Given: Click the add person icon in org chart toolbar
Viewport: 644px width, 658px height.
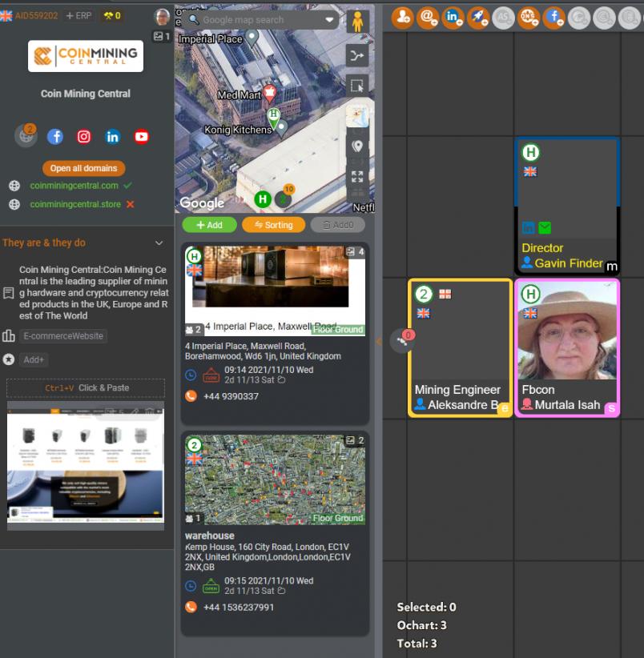Looking at the screenshot, I should 403,16.
